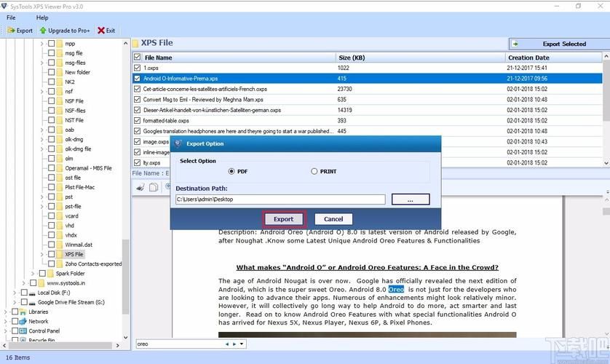The width and height of the screenshot is (610, 364).
Task: Click the copy pages icon in the preview toolbar
Action: tap(154, 187)
